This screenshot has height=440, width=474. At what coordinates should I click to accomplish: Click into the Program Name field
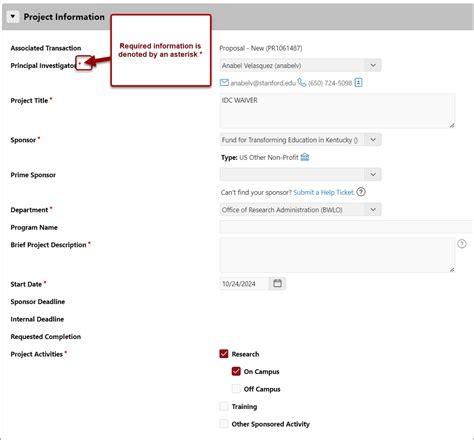[x=346, y=227]
